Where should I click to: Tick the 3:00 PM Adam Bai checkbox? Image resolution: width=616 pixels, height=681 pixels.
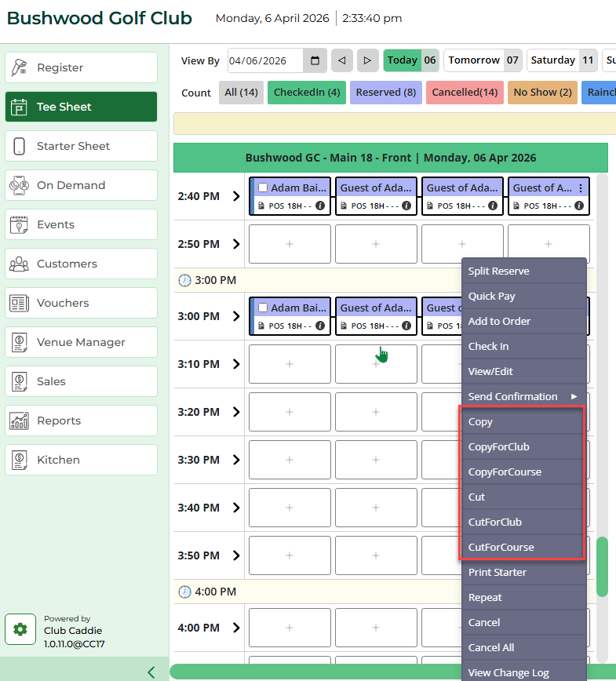coord(263,308)
